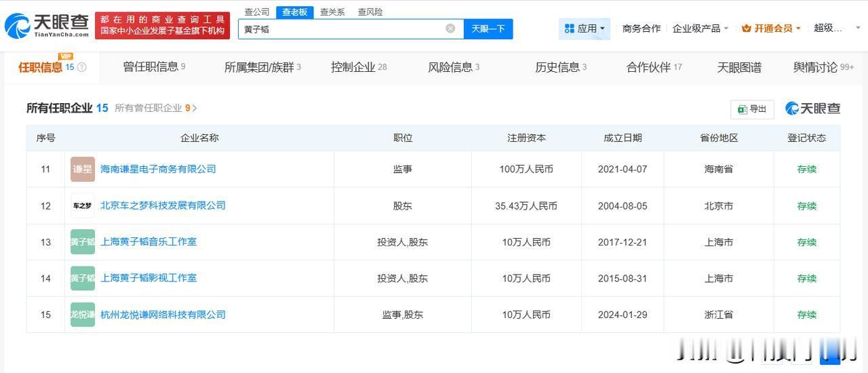Viewport: 868px width, 373px height.
Task: Click the 黄子韬 logo in row 14
Action: [83, 278]
